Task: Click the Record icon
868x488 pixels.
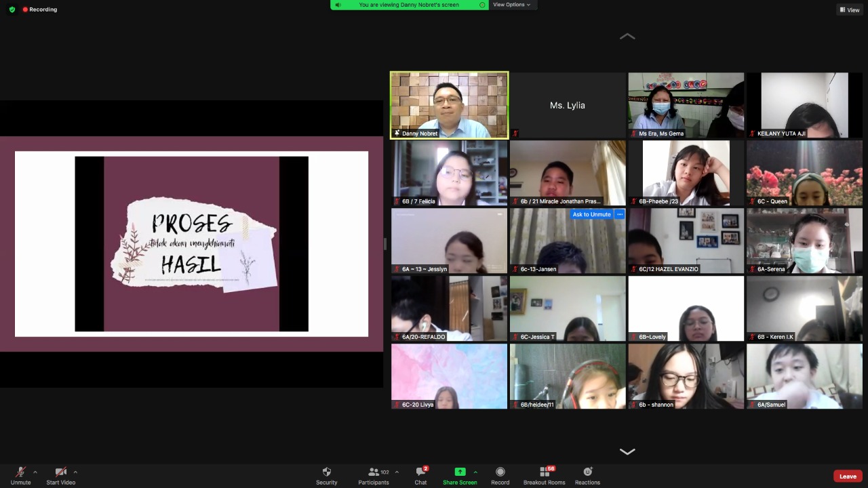Action: tap(500, 472)
